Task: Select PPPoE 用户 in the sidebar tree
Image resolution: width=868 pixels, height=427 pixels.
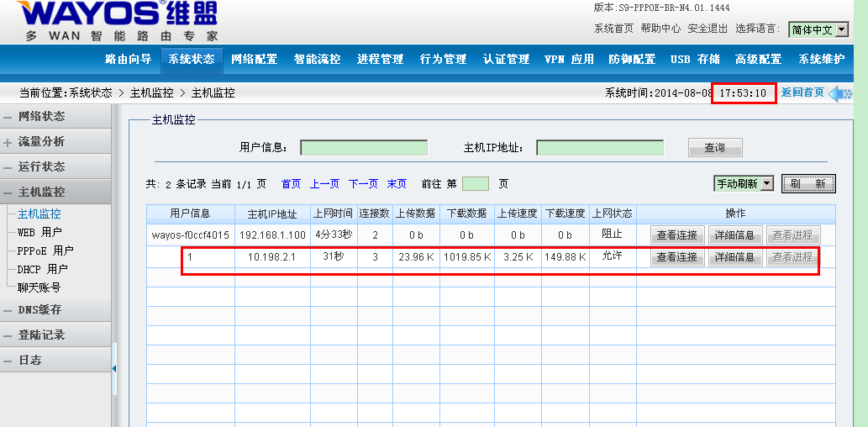Action: point(45,251)
